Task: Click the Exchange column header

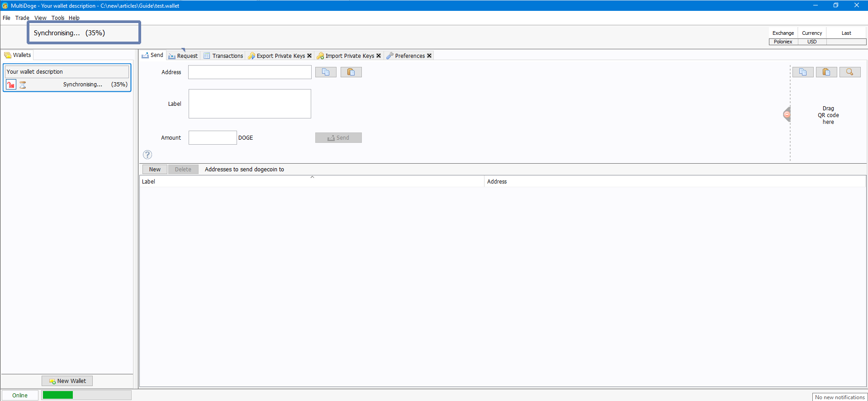Action: [x=783, y=33]
